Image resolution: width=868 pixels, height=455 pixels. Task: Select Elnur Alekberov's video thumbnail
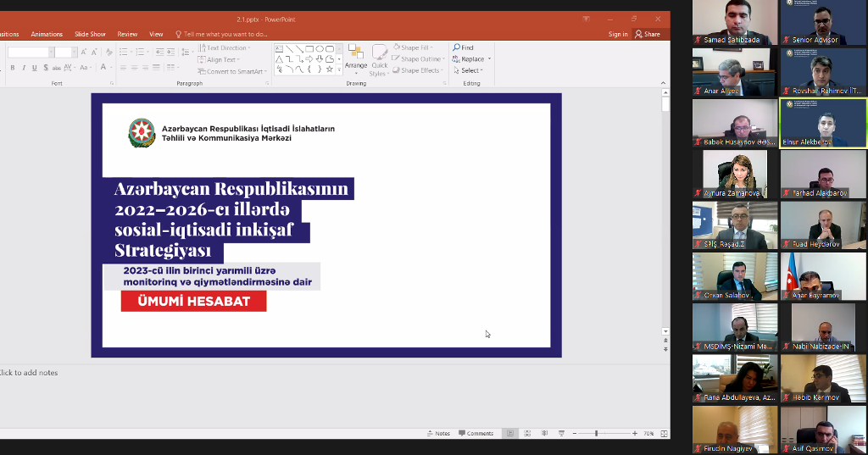pos(822,123)
